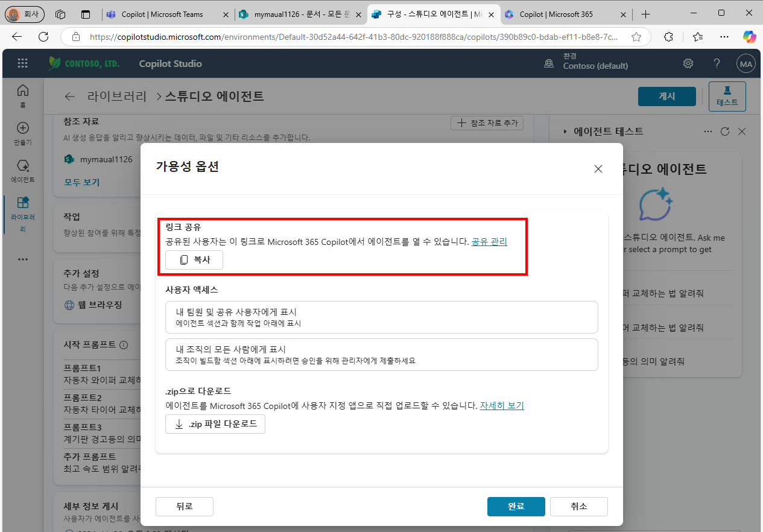
Task: Open the 에이전트 page in sidebar
Action: 22,171
